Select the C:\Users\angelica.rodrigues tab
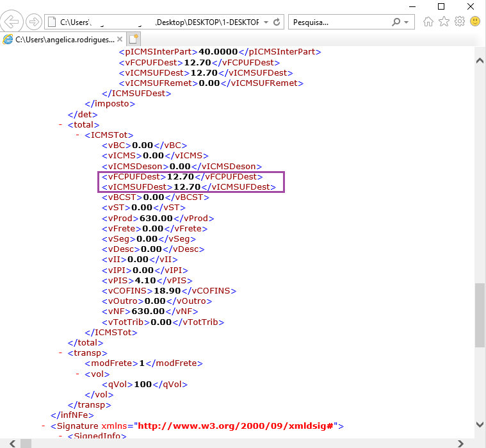This screenshot has height=448, width=486. pyautogui.click(x=63, y=39)
